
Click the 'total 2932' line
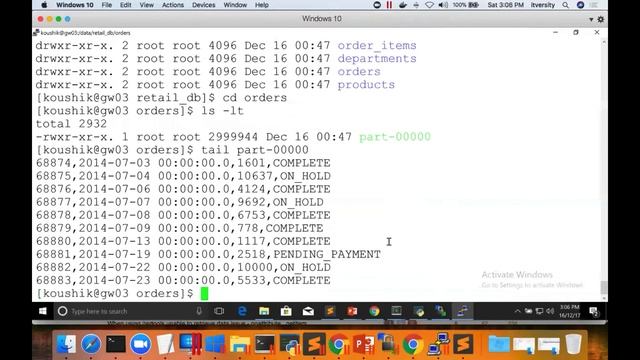(71, 124)
